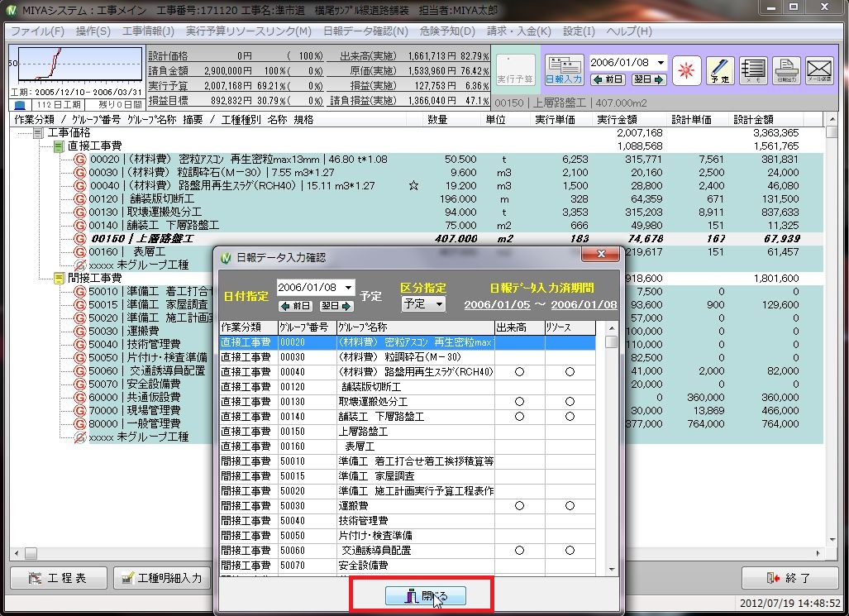Click the 閉じる button in the dialog
Image resolution: width=849 pixels, height=616 pixels.
click(x=426, y=596)
